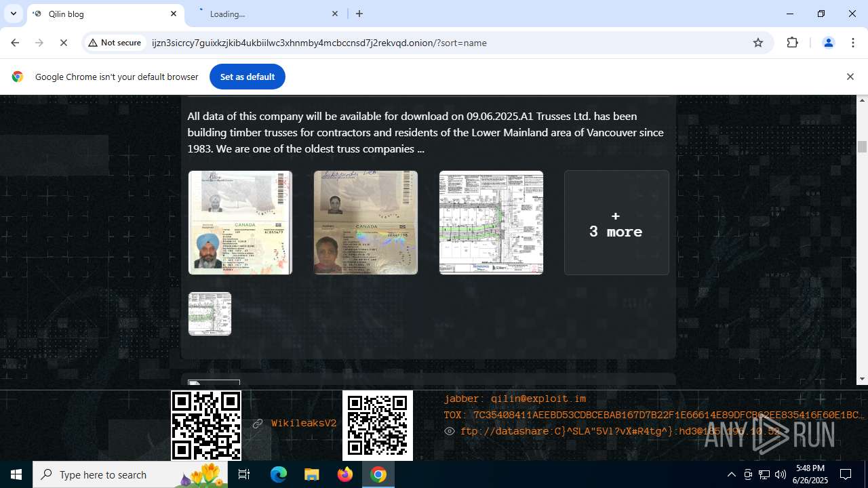Open the notification center icon
Image resolution: width=868 pixels, height=488 pixels.
tap(846, 474)
